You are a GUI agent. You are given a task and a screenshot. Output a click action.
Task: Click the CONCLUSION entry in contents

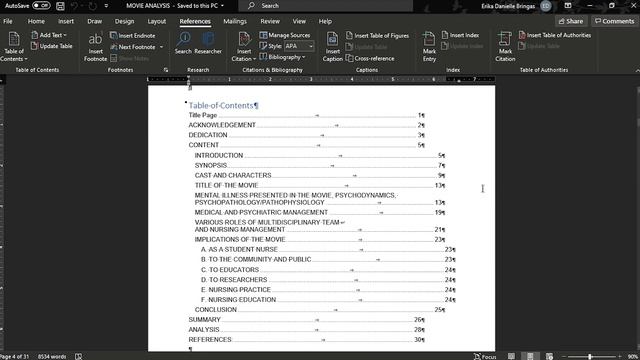pyautogui.click(x=216, y=309)
